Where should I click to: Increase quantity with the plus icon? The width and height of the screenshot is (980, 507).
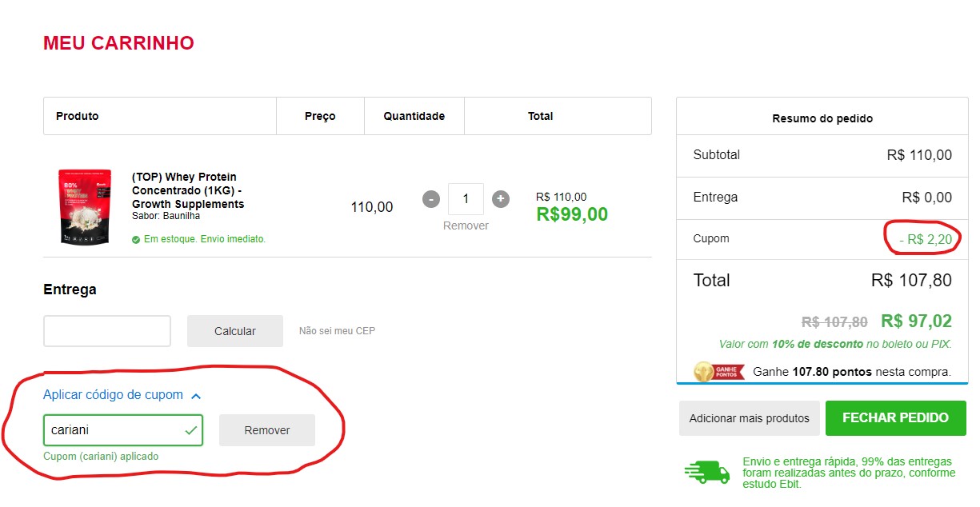pos(501,199)
